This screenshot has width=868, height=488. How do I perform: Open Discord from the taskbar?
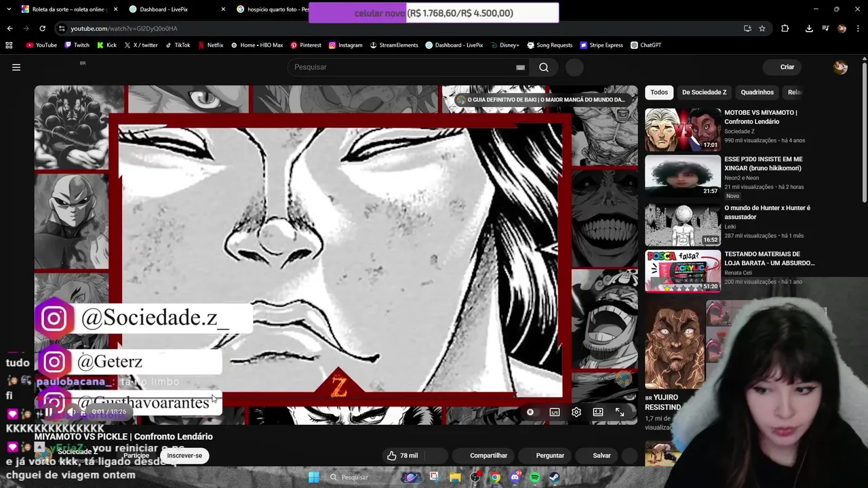[x=515, y=477]
